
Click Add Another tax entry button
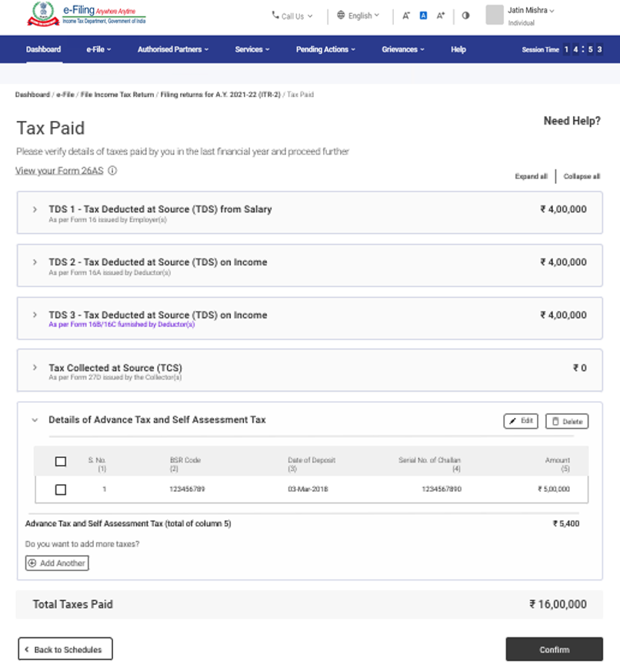click(57, 563)
